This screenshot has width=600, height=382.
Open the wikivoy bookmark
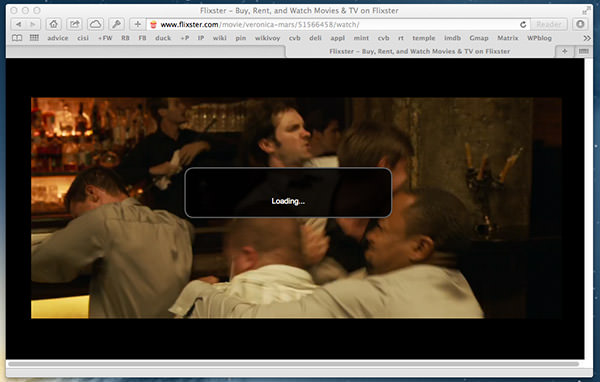tap(267, 38)
